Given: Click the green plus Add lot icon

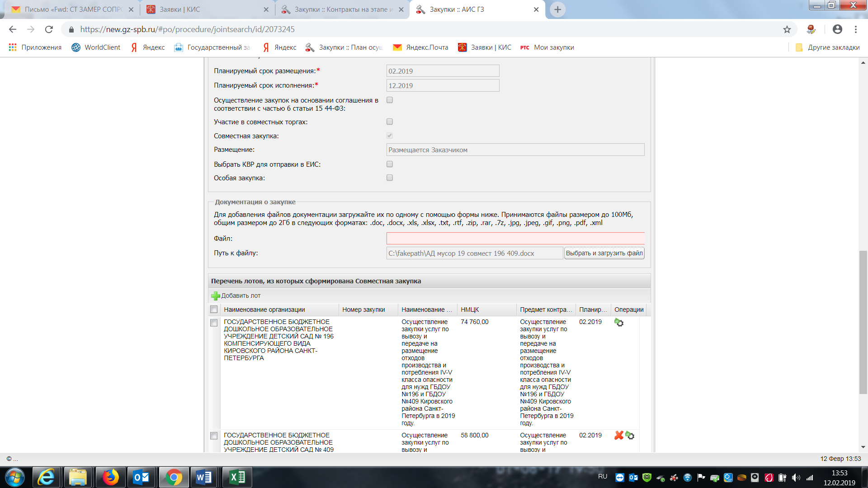Looking at the screenshot, I should [x=216, y=296].
